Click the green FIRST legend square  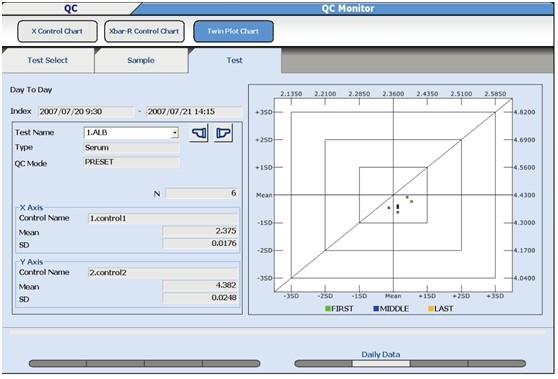tap(328, 309)
